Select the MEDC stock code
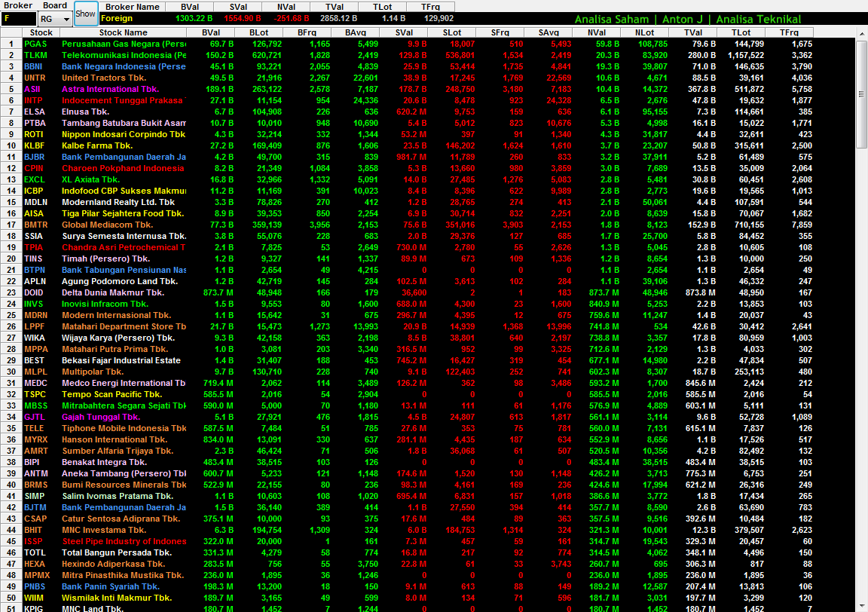The image size is (868, 612). point(35,384)
